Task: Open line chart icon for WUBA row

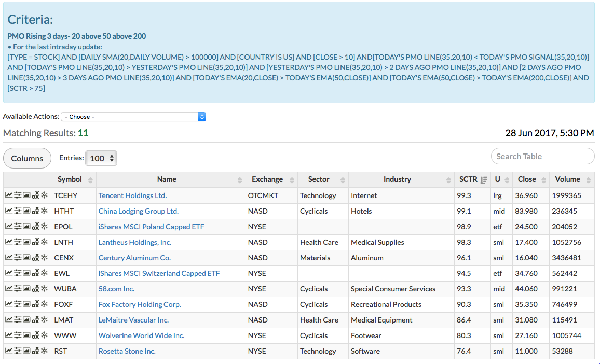Action: pos(8,289)
